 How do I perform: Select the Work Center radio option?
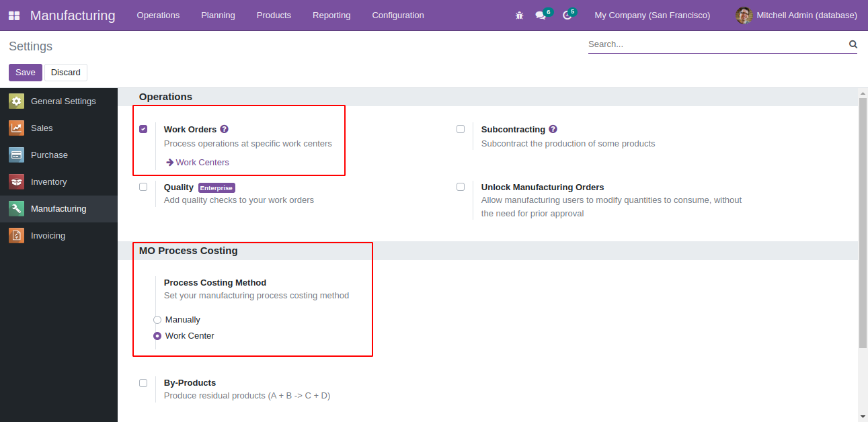coord(157,336)
